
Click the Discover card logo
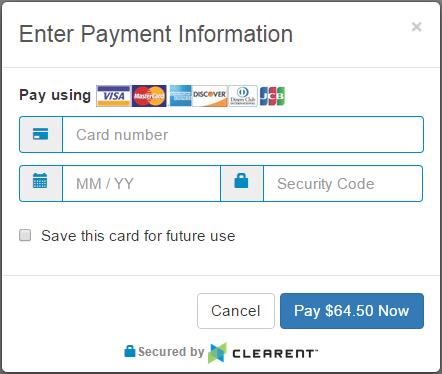click(210, 96)
